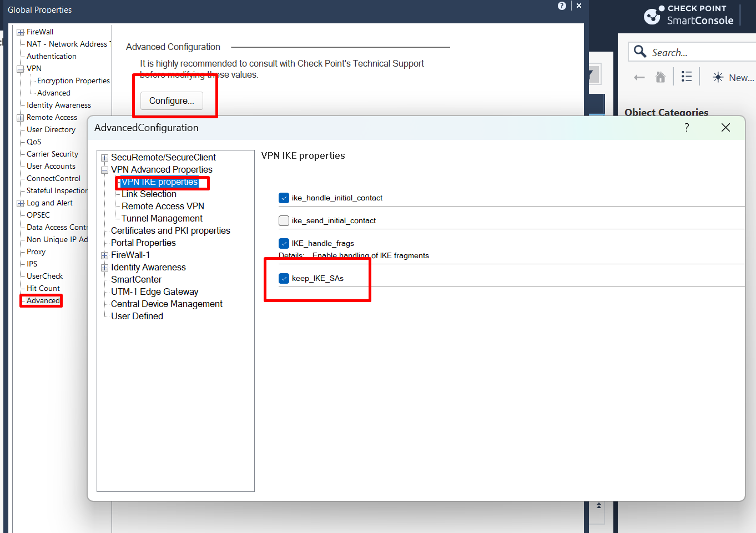Click the New star icon

coord(718,77)
